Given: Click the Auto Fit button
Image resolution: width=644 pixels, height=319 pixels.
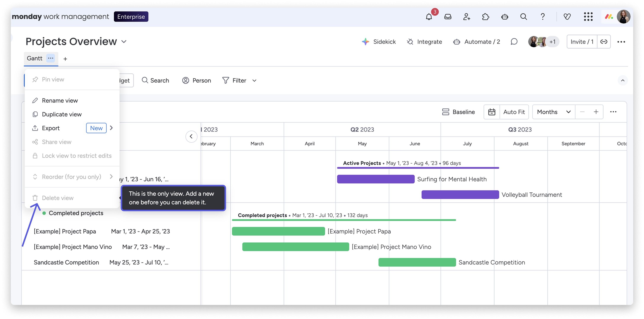Looking at the screenshot, I should click(514, 112).
